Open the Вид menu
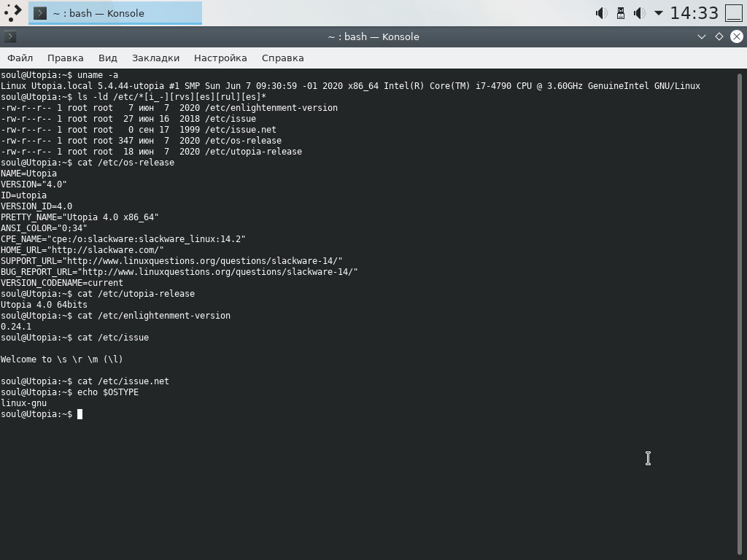This screenshot has height=560, width=747. tap(108, 58)
